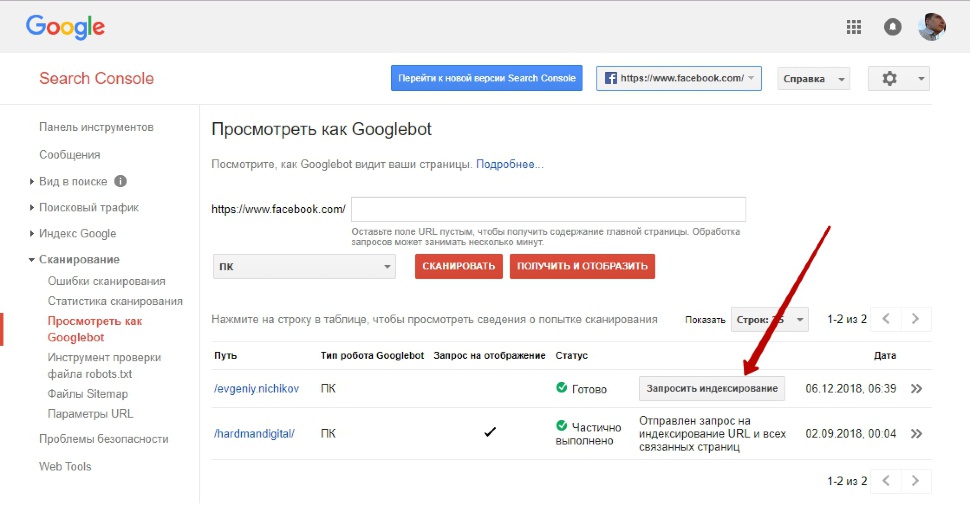Open Файлы Sitemap page
This screenshot has width=970, height=506.
pyautogui.click(x=88, y=394)
